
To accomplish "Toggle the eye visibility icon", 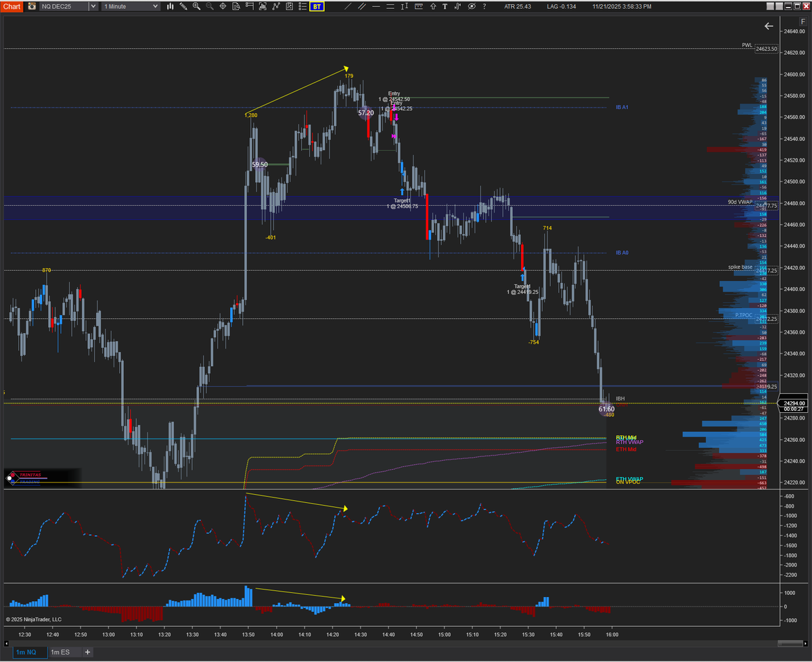I will tap(472, 6).
